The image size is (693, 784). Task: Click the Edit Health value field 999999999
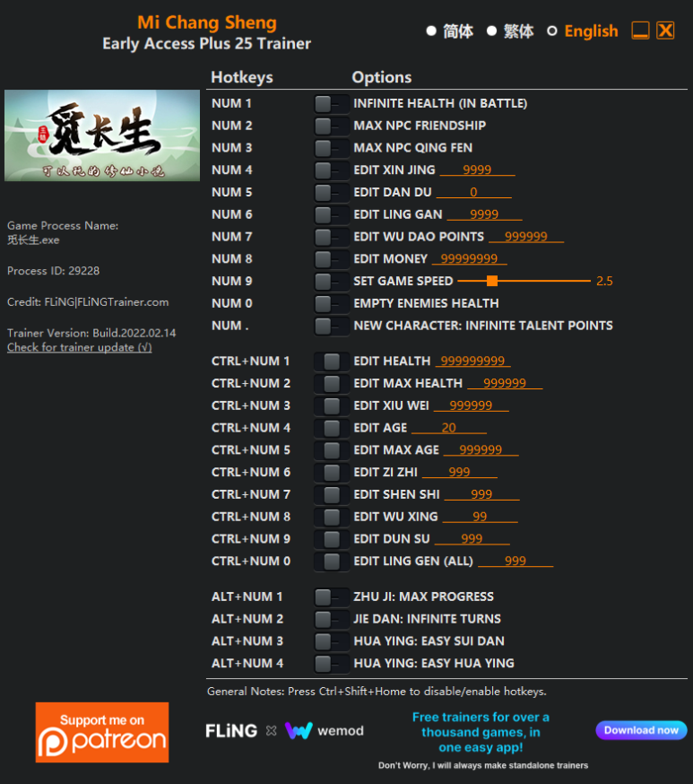[x=472, y=361]
